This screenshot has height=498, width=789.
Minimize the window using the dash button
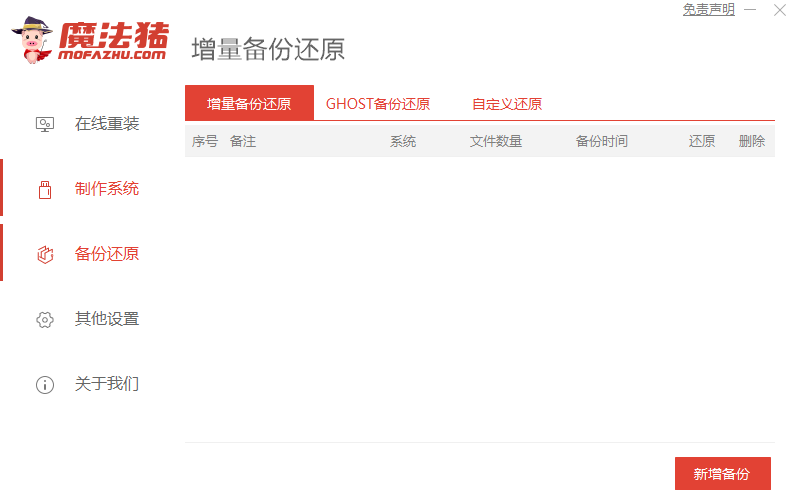coord(750,10)
